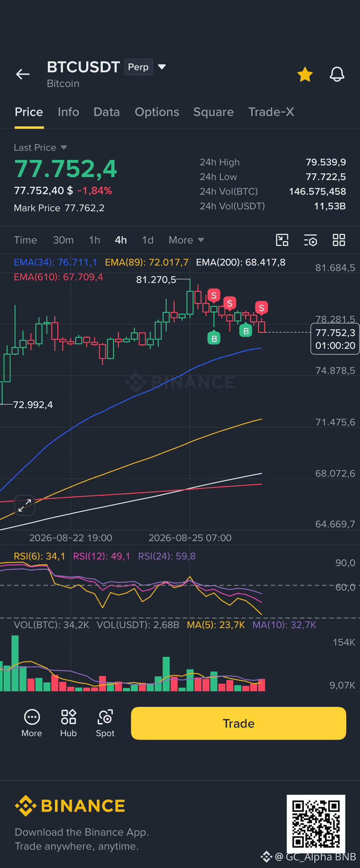Switch to the Price tab
This screenshot has height=868, width=360.
[x=29, y=112]
